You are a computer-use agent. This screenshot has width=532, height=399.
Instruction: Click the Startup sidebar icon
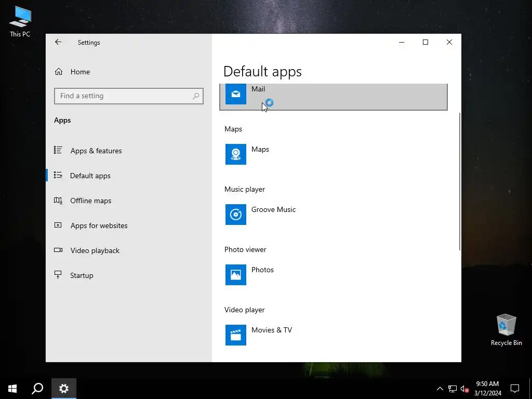pyautogui.click(x=58, y=275)
